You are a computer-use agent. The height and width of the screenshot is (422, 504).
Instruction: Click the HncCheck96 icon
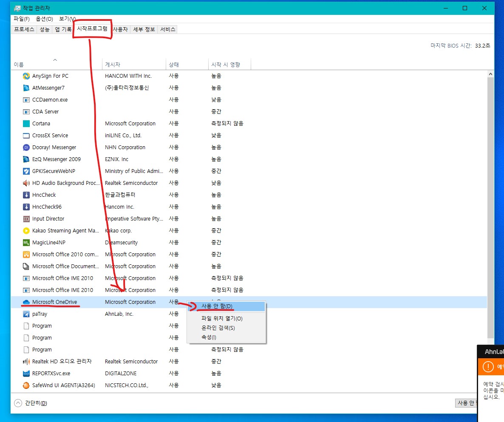(x=26, y=207)
